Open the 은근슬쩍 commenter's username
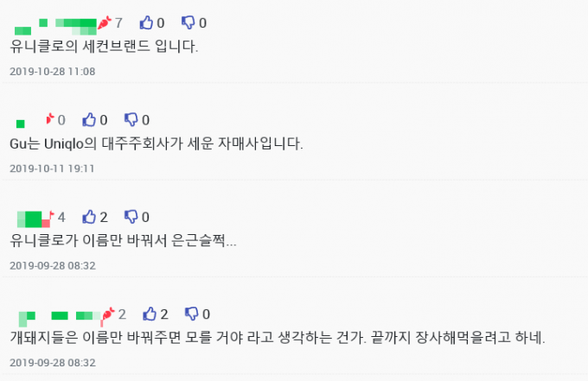This screenshot has width=588, height=381. pos(34,219)
